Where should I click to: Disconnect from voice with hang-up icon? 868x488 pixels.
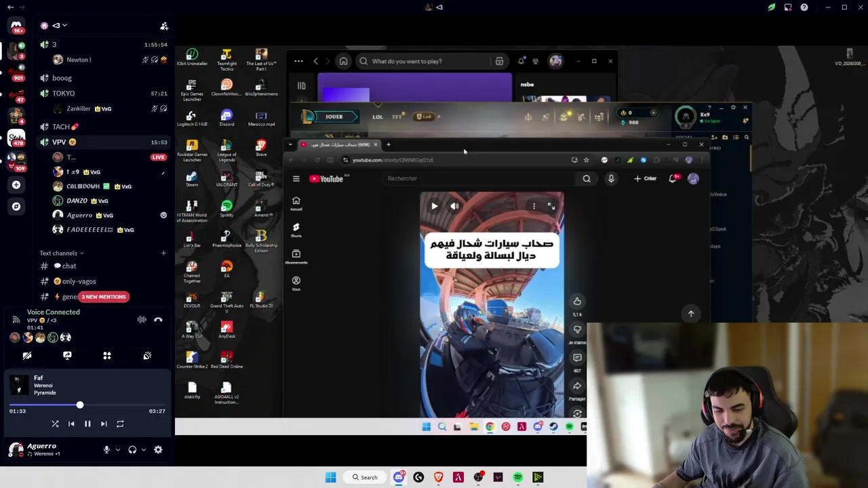pos(158,319)
